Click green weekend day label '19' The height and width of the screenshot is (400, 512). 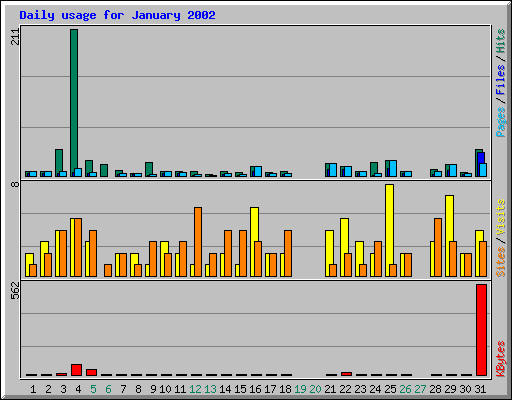(x=300, y=389)
